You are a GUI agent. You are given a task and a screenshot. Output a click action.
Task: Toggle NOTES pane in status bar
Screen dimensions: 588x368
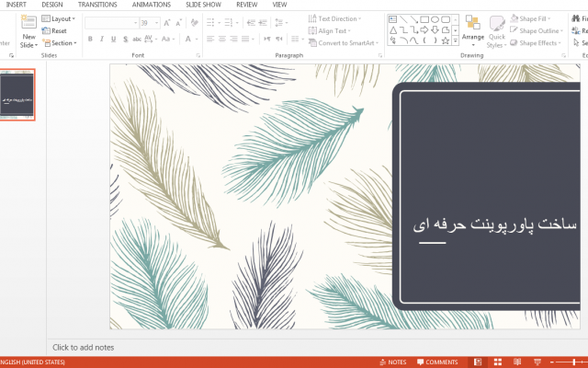[x=393, y=362]
